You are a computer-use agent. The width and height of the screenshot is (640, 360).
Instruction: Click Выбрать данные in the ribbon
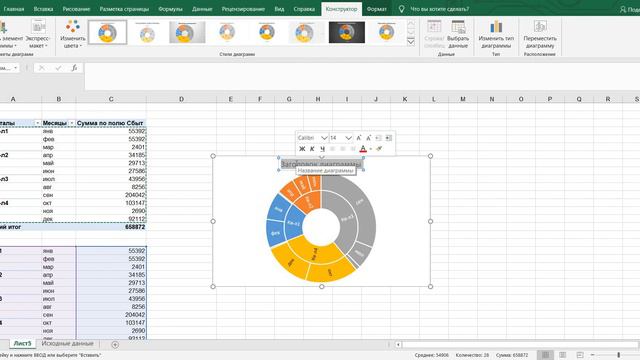458,34
